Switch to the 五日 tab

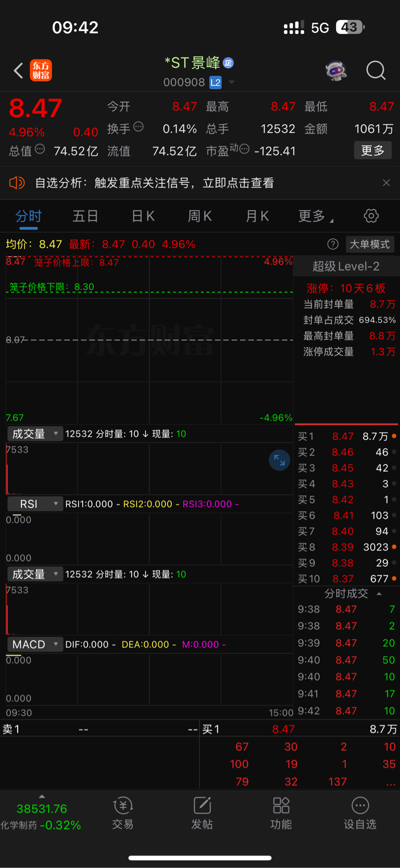[85, 216]
